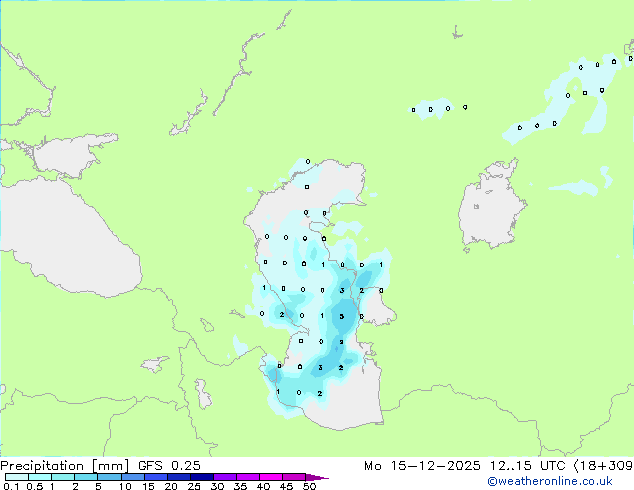Click the 1–2 mm legend color swatch
This screenshot has width=634, height=490.
[63, 477]
